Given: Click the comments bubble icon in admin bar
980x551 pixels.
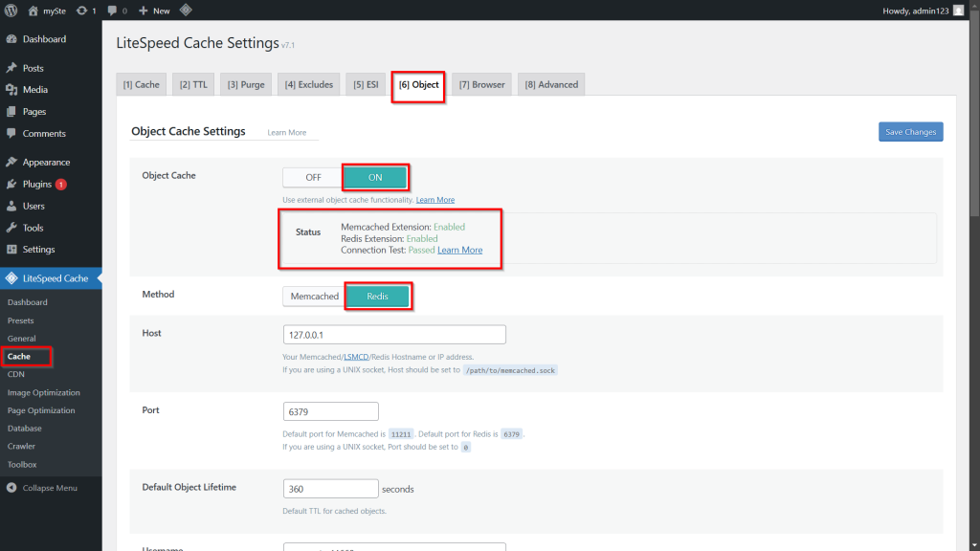Looking at the screenshot, I should (113, 11).
